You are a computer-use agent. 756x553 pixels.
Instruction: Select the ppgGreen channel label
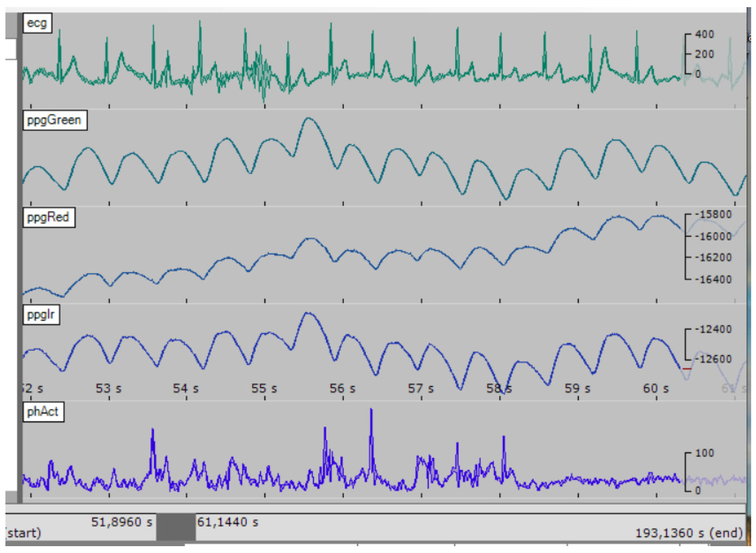[55, 120]
